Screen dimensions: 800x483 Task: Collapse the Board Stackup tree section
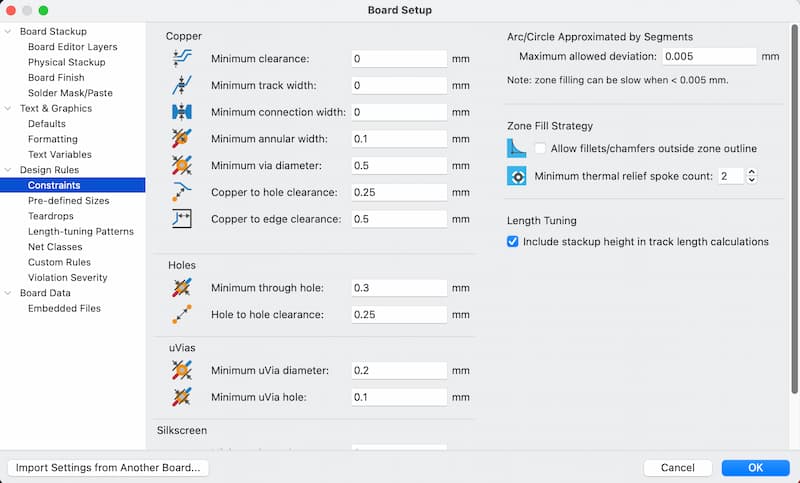[11, 32]
